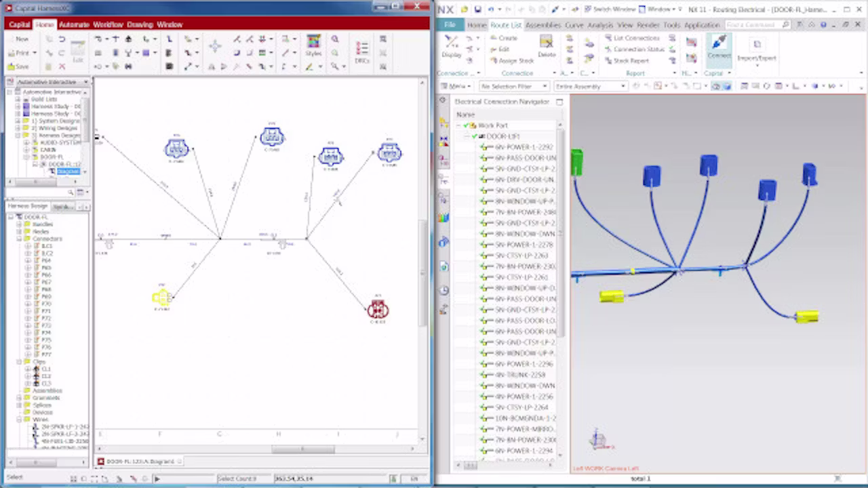
Task: Click the DRCs icon in Capital toolbar
Action: tap(362, 50)
